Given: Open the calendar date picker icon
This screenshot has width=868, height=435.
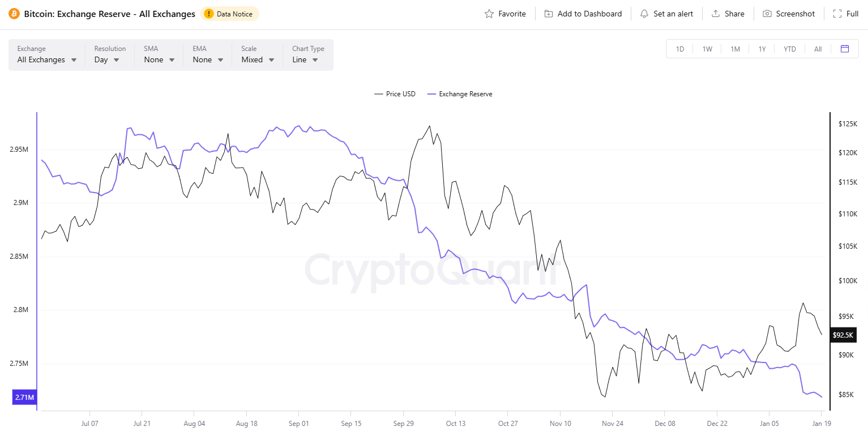Looking at the screenshot, I should coord(845,49).
